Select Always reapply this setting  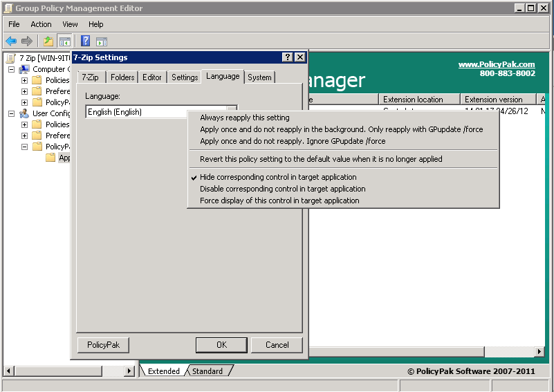[245, 118]
